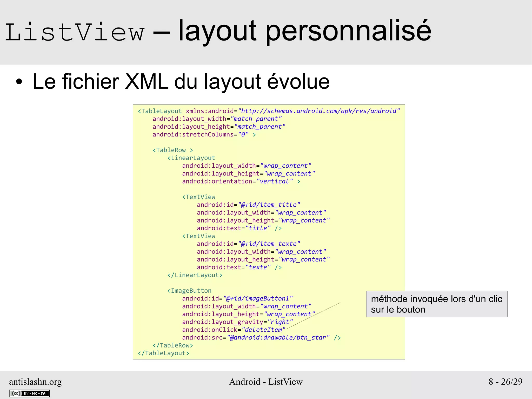Click the 'android:stretchColumns="0"' line
532x399 pixels.
click(204, 135)
